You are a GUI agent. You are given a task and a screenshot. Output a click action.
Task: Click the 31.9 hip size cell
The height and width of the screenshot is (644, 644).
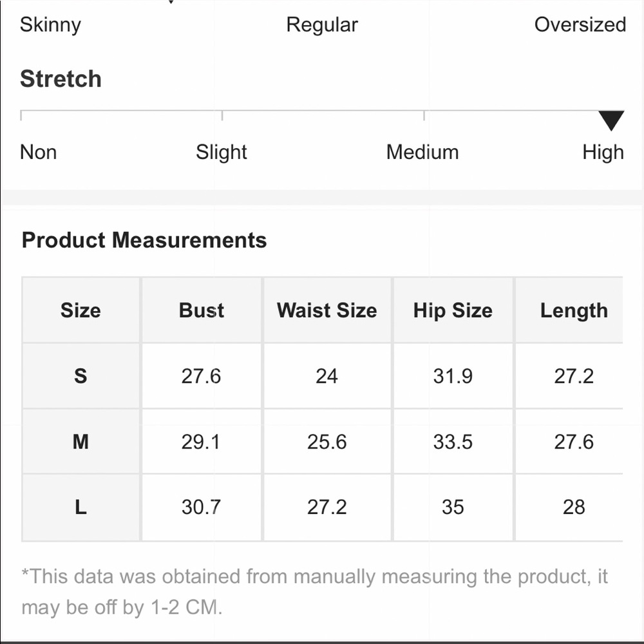[453, 376]
